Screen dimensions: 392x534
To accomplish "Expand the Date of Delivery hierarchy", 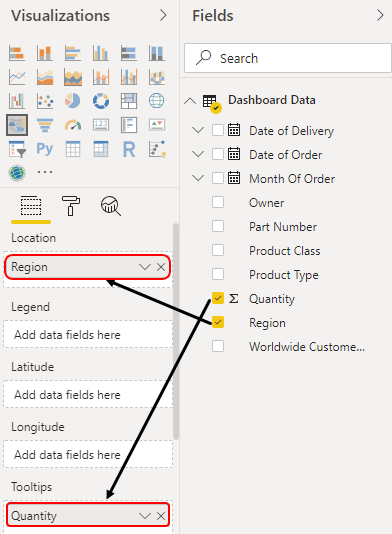I will click(198, 130).
